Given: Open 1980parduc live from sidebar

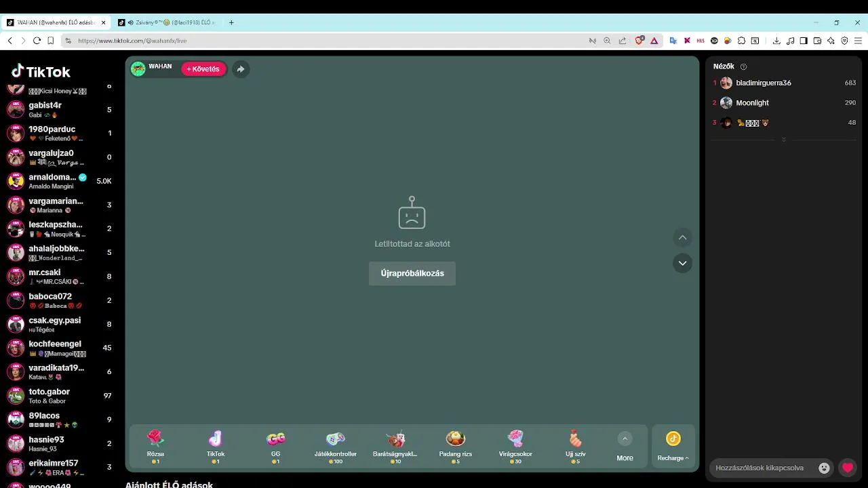Looking at the screenshot, I should click(61, 134).
